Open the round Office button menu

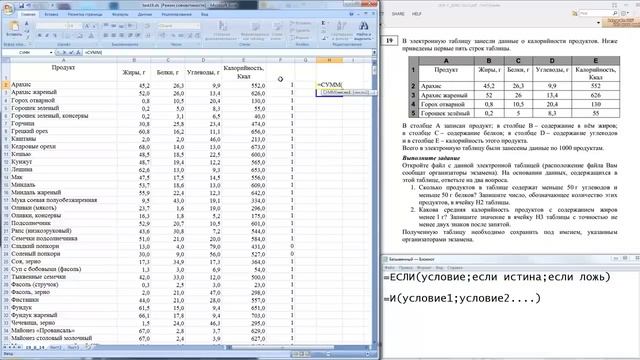coord(8,9)
